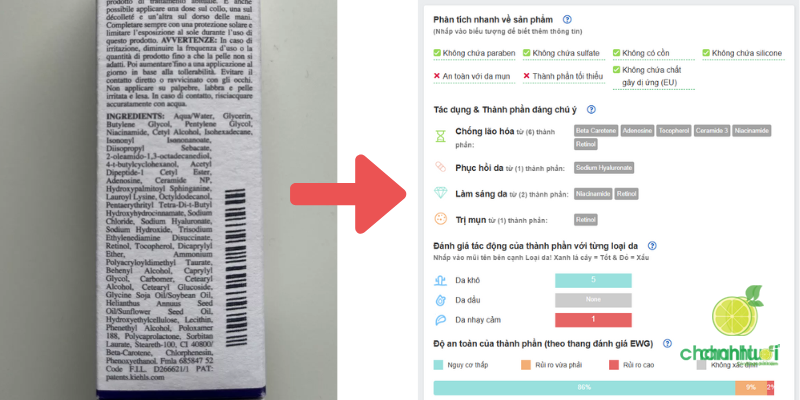The image size is (800, 400).
Task: Expand details for Da khô skin type
Action: [x=593, y=280]
